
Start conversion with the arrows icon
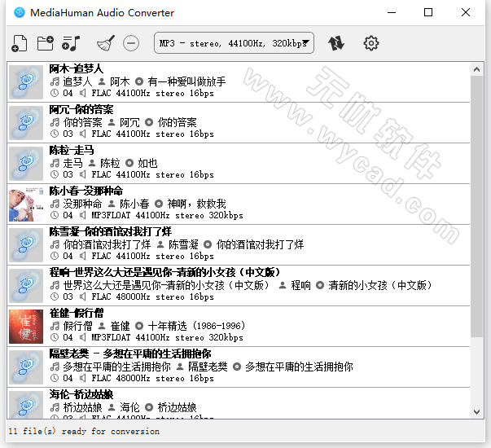point(336,43)
